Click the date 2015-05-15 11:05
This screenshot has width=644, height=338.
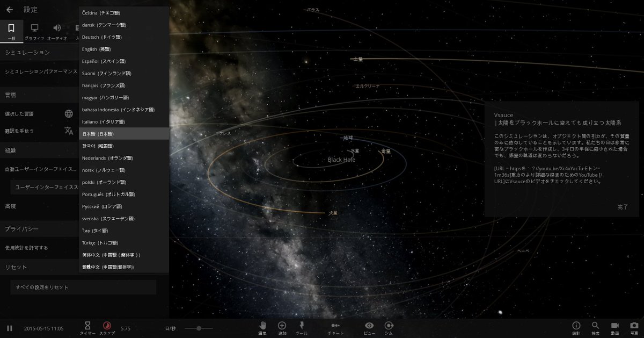point(43,328)
